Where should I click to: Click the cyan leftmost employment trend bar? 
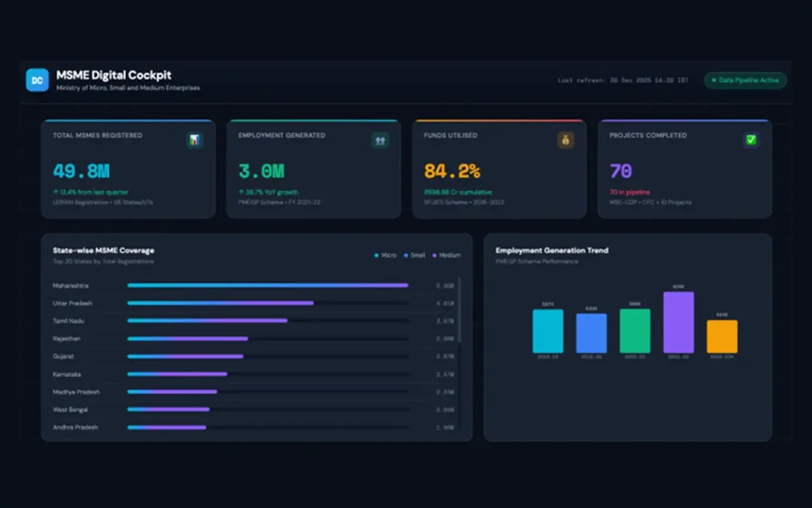point(548,331)
